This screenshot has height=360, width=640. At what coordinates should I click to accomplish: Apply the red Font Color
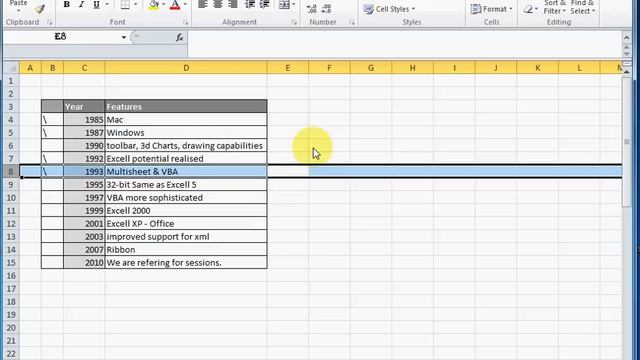[175, 5]
